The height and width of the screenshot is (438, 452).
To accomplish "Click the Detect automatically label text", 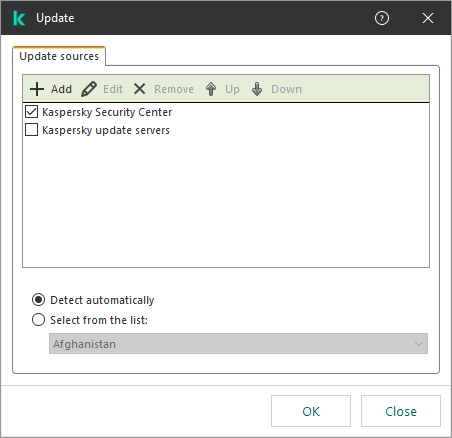I will click(x=102, y=300).
